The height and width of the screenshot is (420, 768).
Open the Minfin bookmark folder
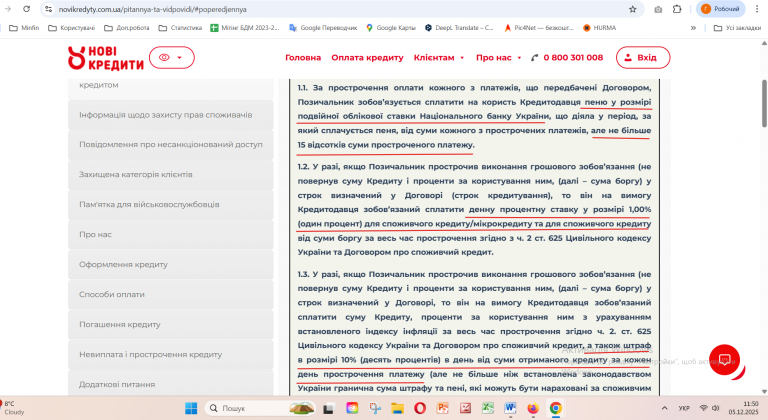24,28
